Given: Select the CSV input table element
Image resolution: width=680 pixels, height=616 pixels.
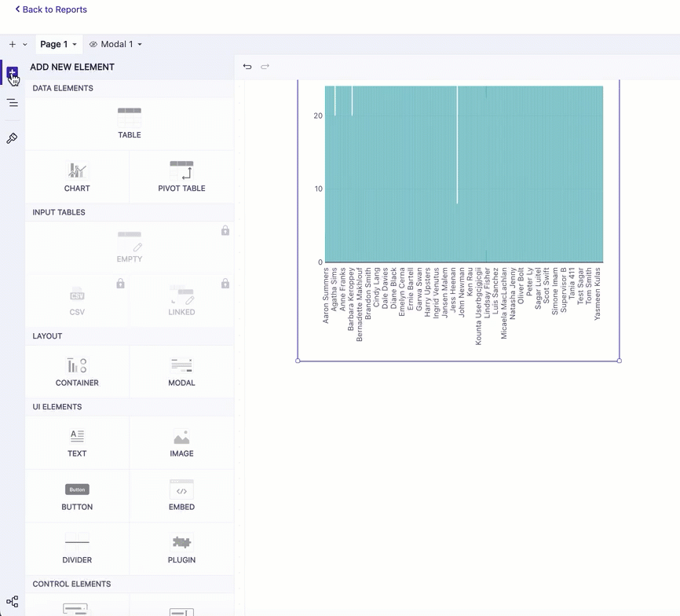Looking at the screenshot, I should (77, 301).
